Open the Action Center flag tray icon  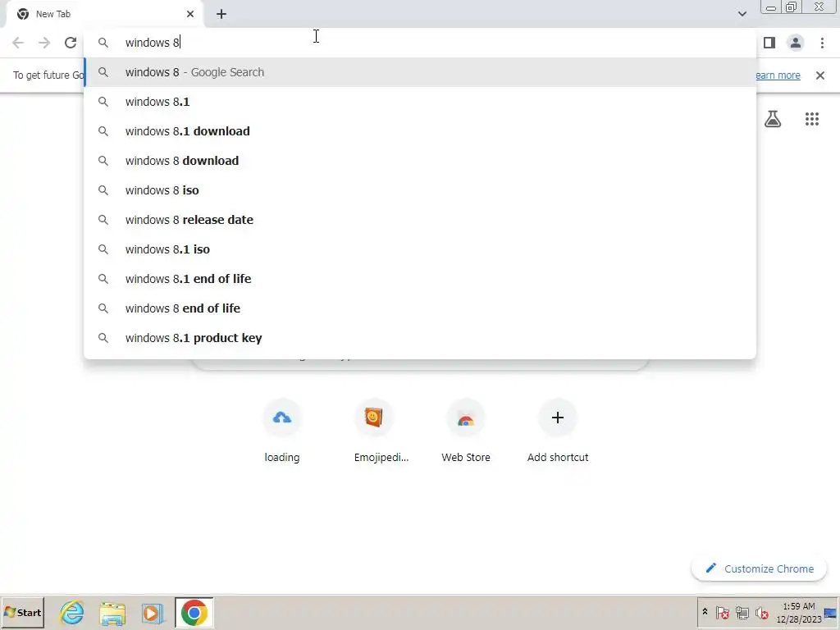click(x=722, y=612)
